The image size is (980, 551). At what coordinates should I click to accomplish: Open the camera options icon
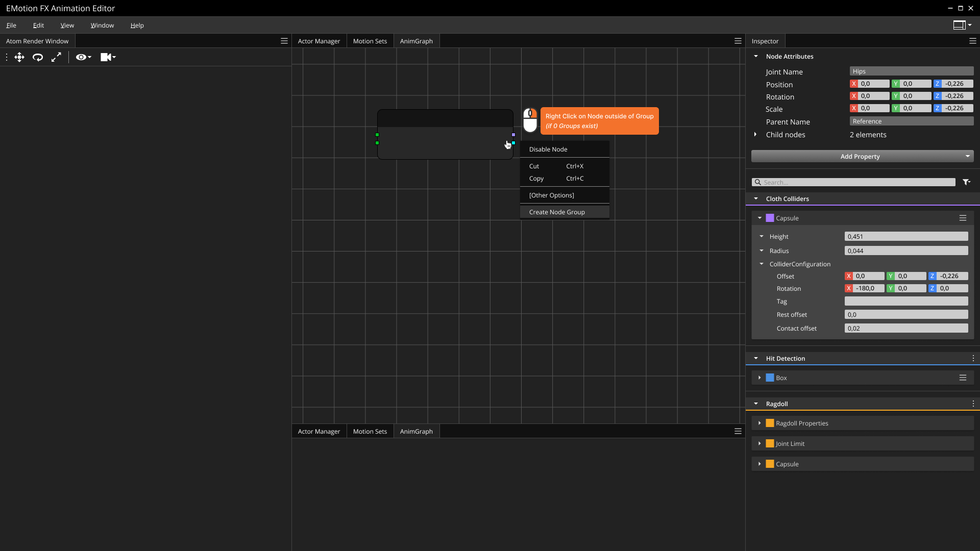(x=108, y=57)
